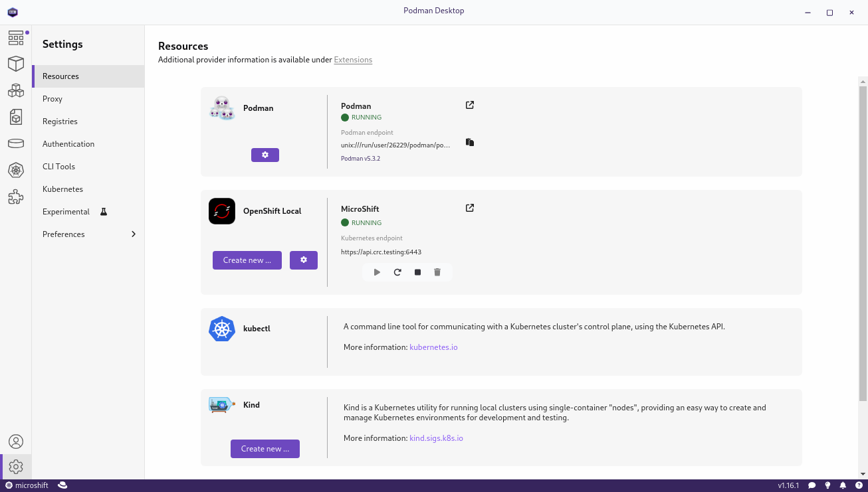This screenshot has width=868, height=492.
Task: Open the Extensions puzzle-piece icon
Action: tap(16, 197)
